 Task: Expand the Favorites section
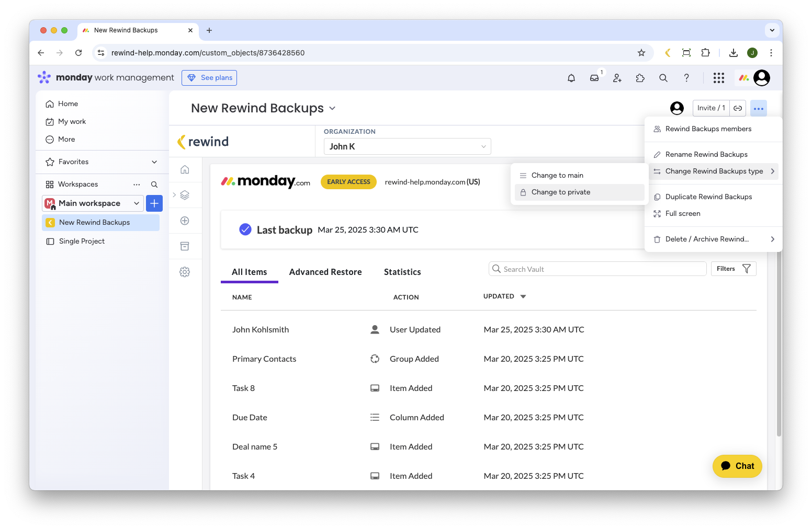pyautogui.click(x=154, y=162)
